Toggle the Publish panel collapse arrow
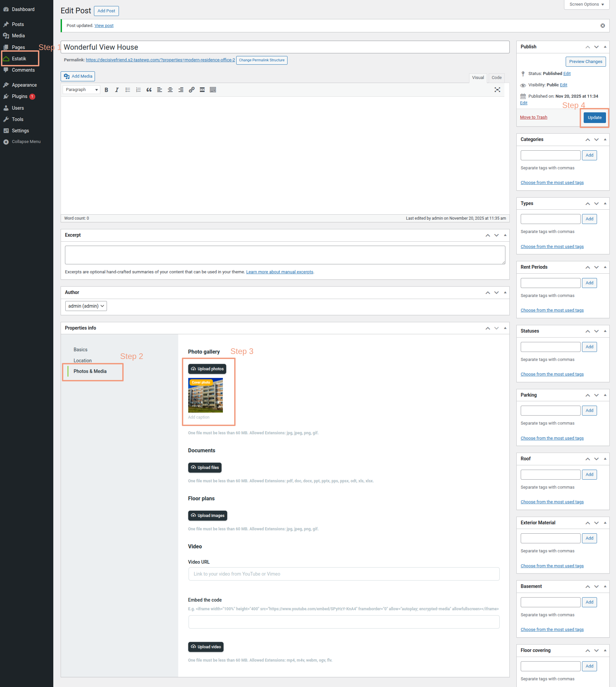The image size is (616, 687). coord(605,47)
